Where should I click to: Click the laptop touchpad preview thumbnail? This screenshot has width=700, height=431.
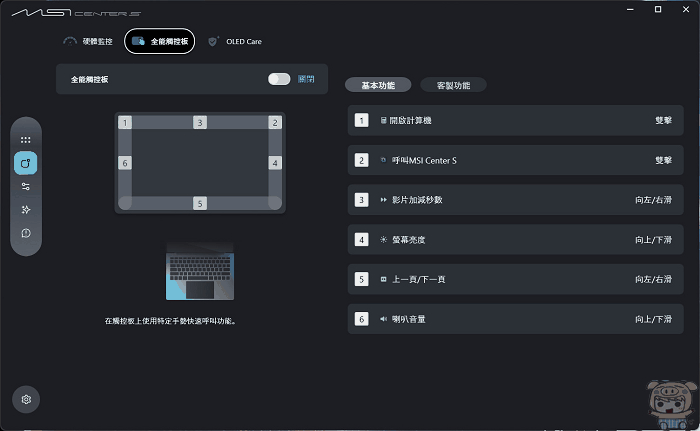click(x=200, y=272)
